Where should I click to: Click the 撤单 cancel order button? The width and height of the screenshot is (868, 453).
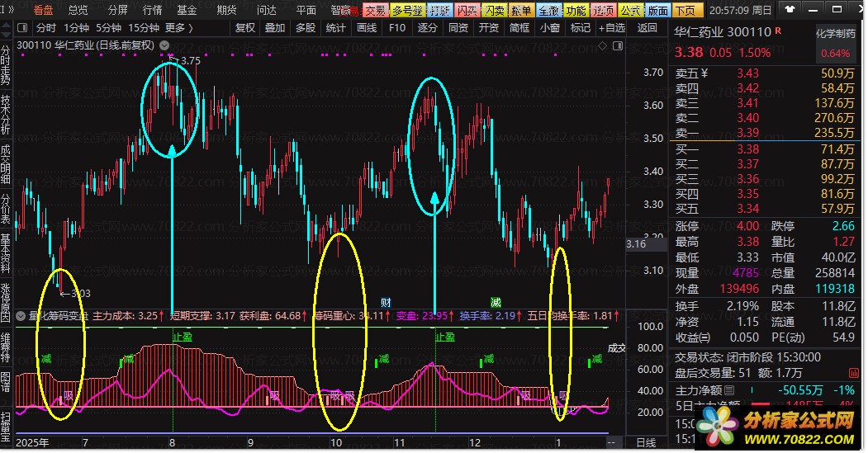[x=521, y=10]
